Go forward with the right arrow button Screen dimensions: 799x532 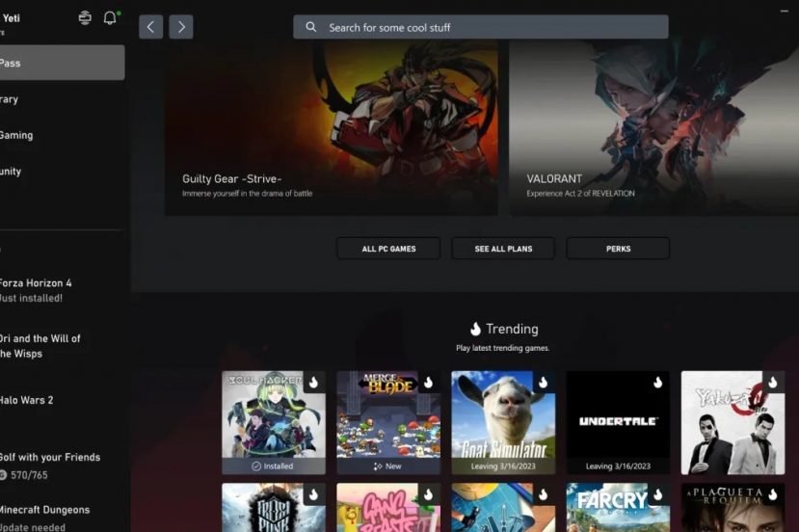(181, 27)
